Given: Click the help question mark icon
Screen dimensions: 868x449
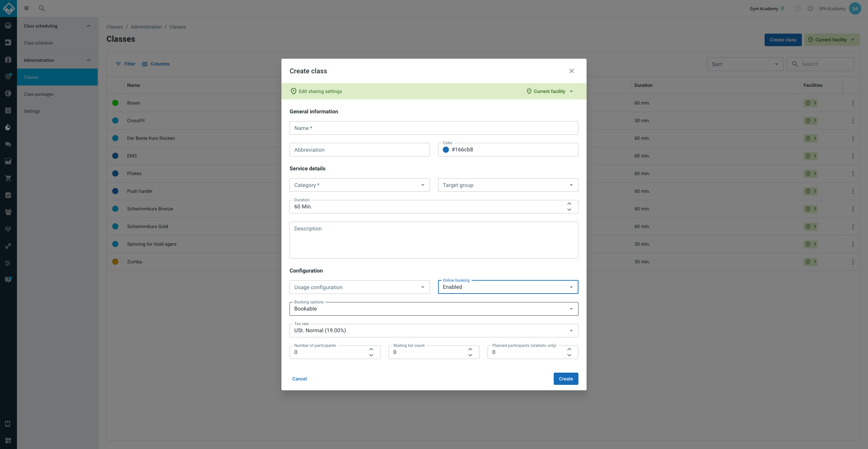Looking at the screenshot, I should [x=798, y=8].
